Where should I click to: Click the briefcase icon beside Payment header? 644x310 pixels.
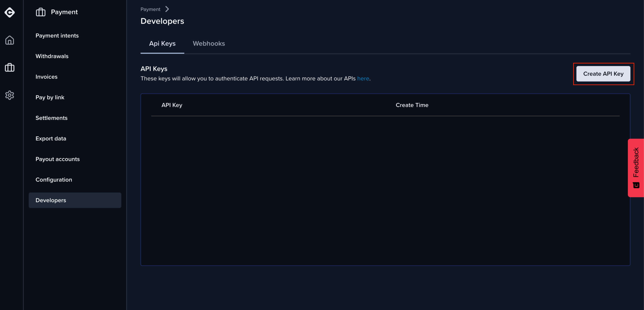[x=40, y=12]
